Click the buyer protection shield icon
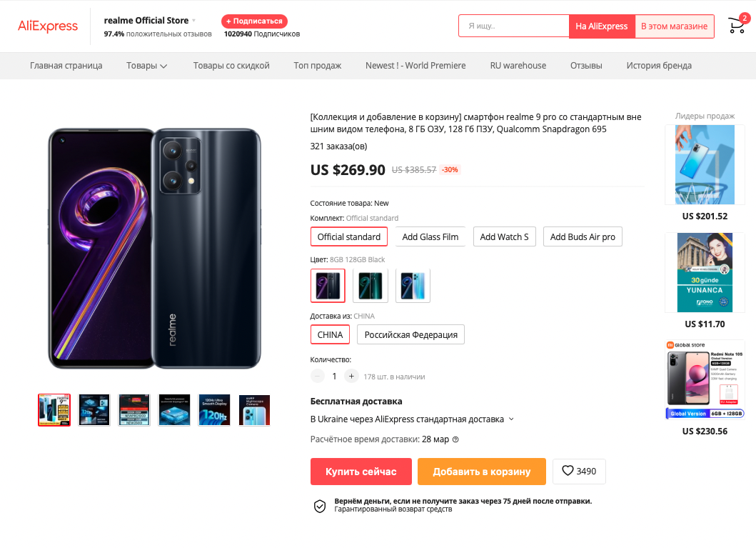 [320, 506]
